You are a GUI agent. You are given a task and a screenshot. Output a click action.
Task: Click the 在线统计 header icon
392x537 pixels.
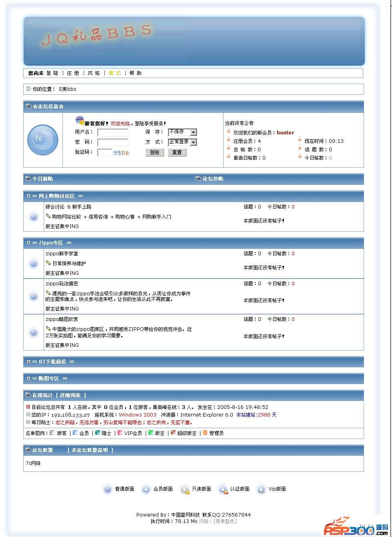(x=28, y=395)
